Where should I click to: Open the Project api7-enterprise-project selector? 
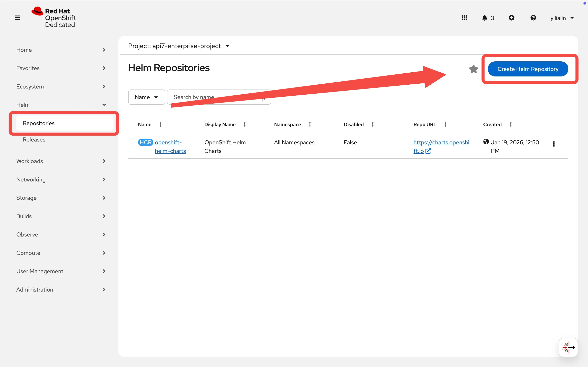pyautogui.click(x=179, y=46)
